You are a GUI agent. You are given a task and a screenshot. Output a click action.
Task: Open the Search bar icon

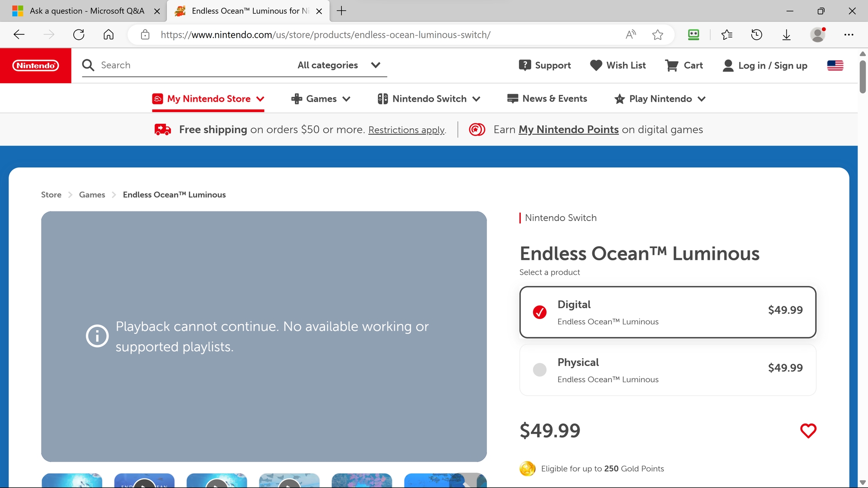[x=89, y=65]
